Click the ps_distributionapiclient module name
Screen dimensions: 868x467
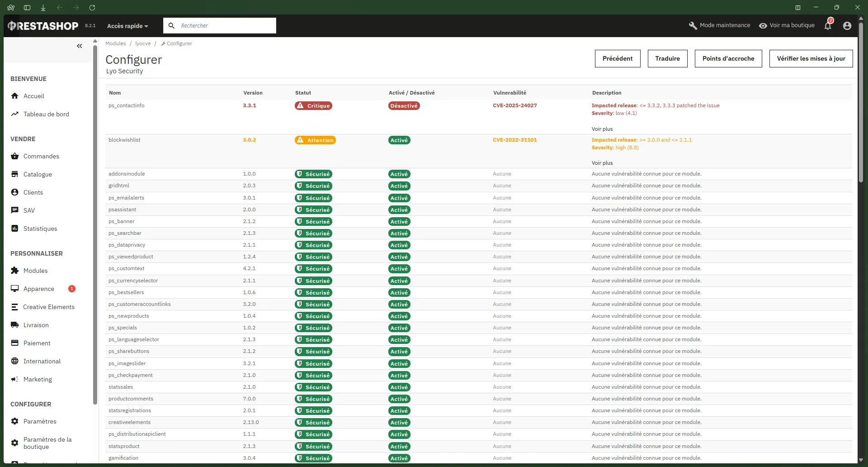click(x=137, y=434)
